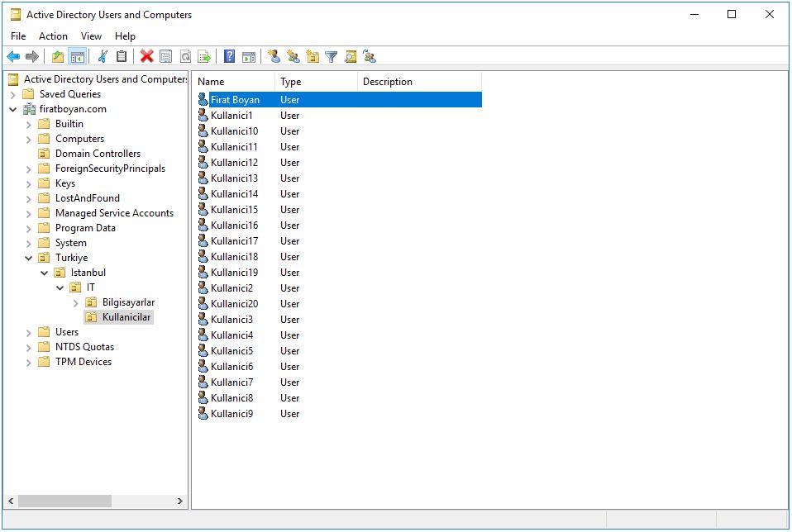
Task: Open the Help menu
Action: pyautogui.click(x=125, y=36)
